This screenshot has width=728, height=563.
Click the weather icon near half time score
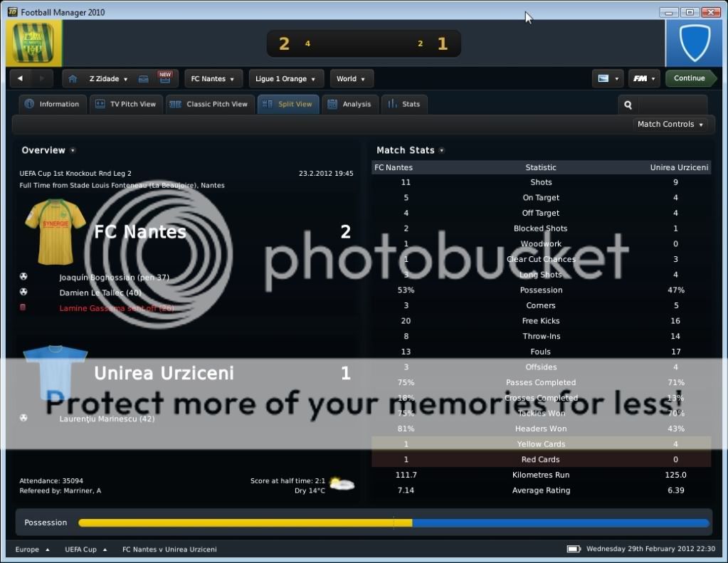tap(342, 484)
